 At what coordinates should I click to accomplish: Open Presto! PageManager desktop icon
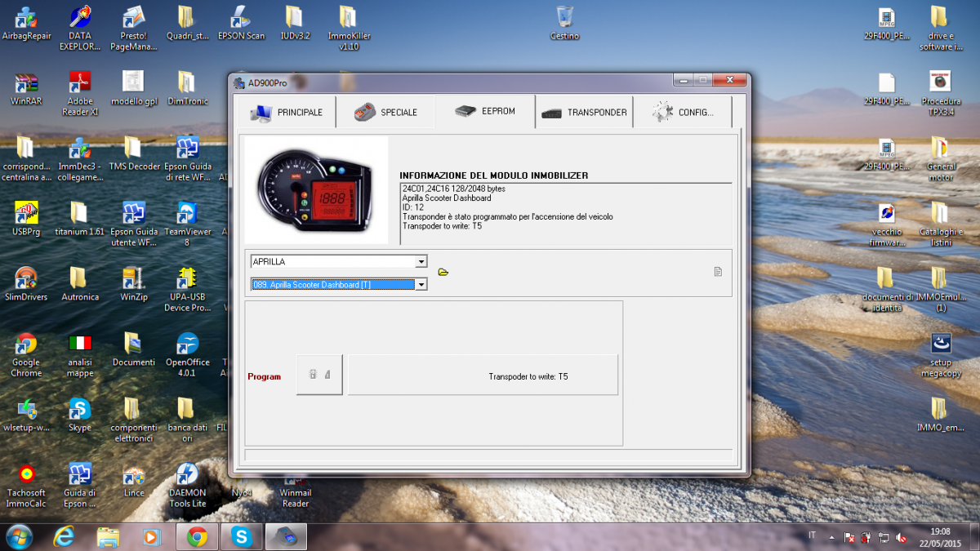click(x=133, y=28)
